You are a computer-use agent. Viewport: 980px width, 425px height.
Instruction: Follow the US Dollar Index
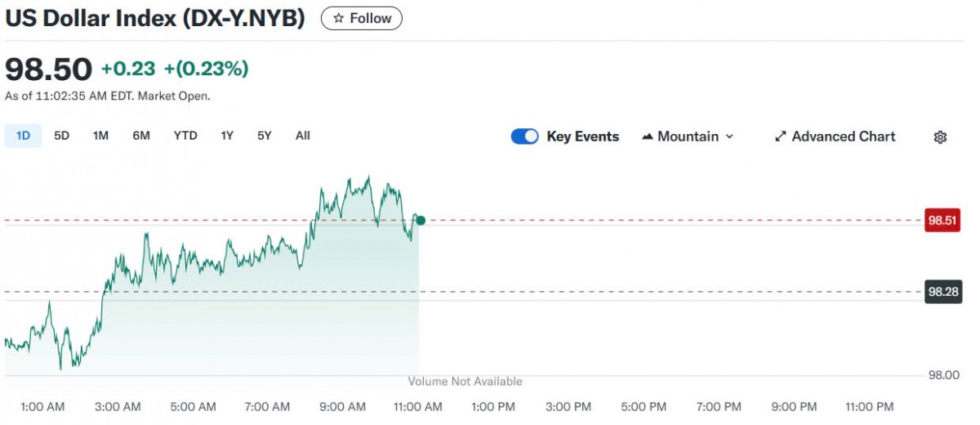(362, 19)
